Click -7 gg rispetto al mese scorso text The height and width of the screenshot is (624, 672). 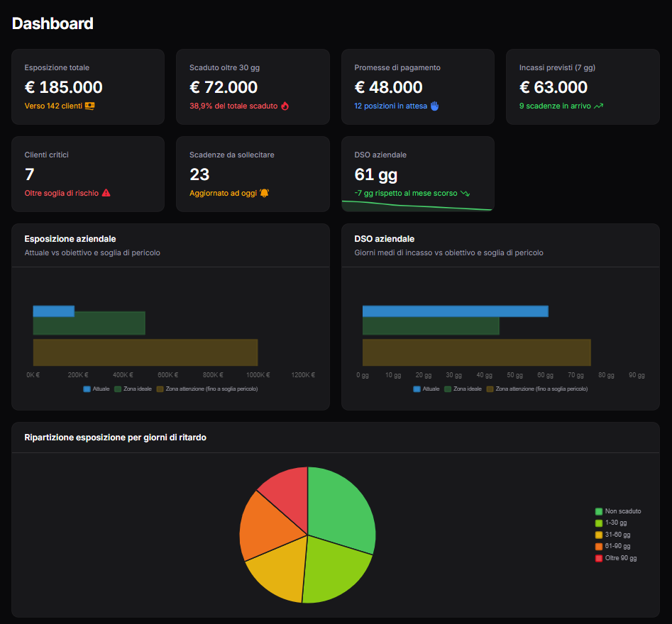point(406,193)
